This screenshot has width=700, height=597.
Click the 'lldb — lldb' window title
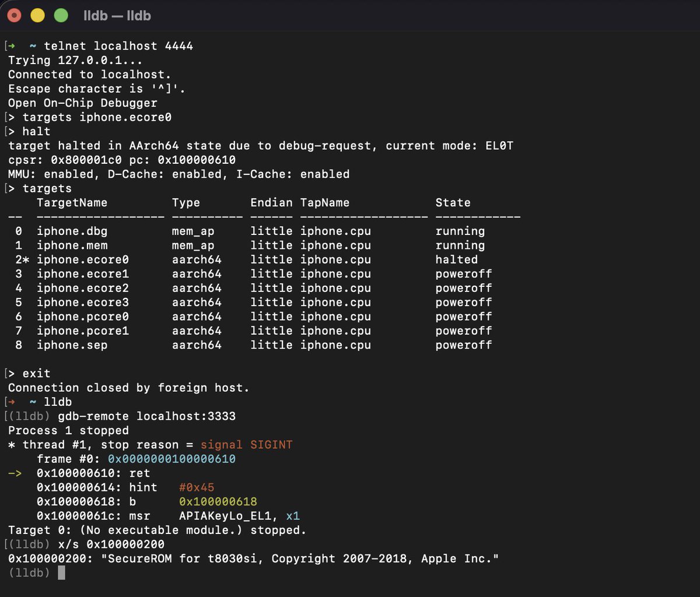tap(117, 16)
